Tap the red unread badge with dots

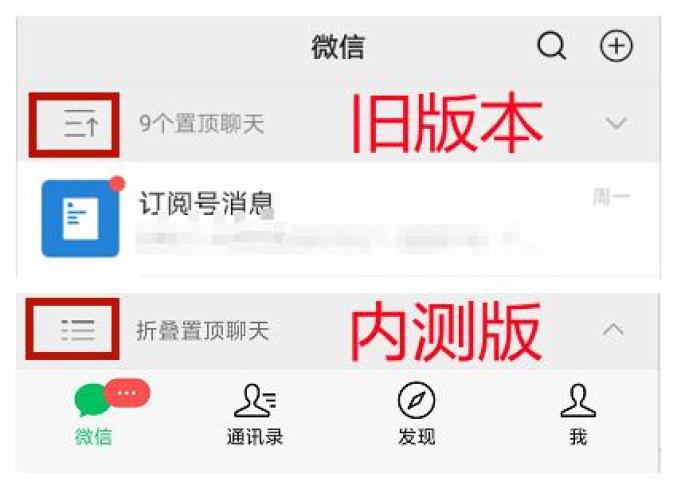click(127, 393)
